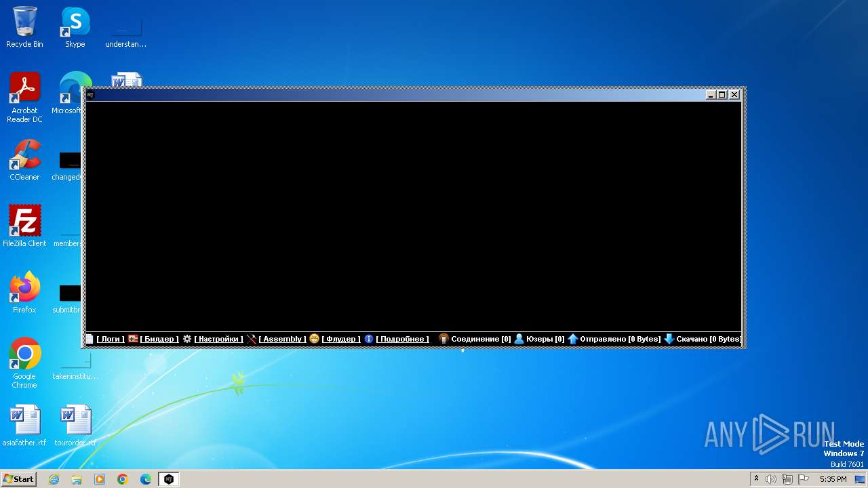868x488 pixels.
Task: Click the Соединение connection icon
Action: [x=443, y=339]
